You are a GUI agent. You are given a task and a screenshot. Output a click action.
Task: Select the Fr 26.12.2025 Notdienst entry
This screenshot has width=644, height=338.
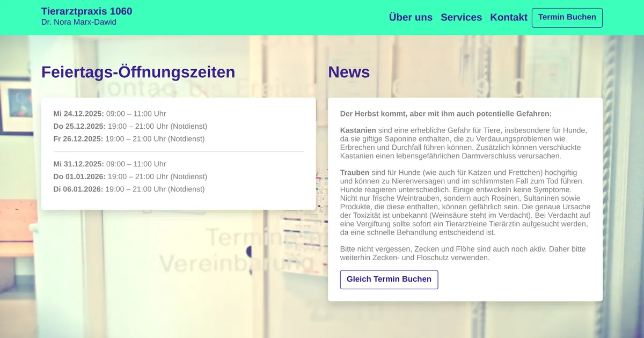click(x=129, y=139)
